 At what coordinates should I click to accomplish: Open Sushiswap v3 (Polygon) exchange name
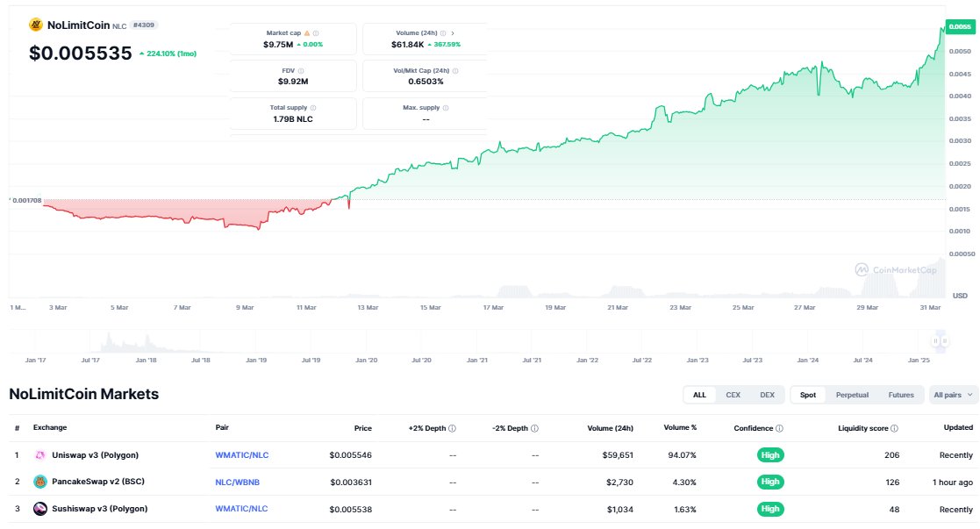click(x=99, y=509)
